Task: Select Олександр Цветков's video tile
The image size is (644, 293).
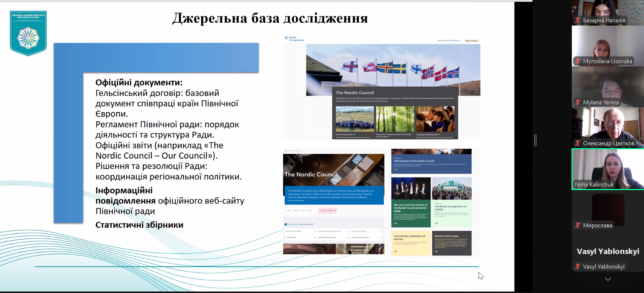Action: [x=608, y=127]
